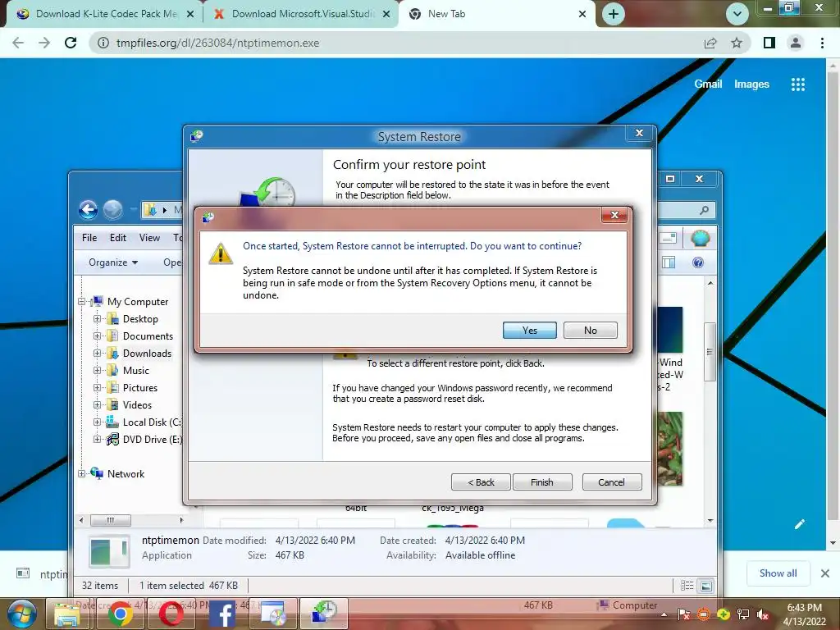Cancel the System Restore wizard
The image size is (840, 630).
611,482
